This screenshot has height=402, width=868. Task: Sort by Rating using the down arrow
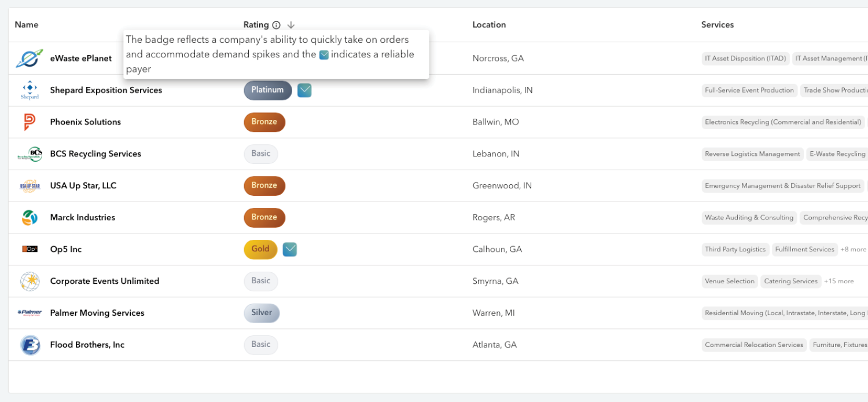point(291,25)
